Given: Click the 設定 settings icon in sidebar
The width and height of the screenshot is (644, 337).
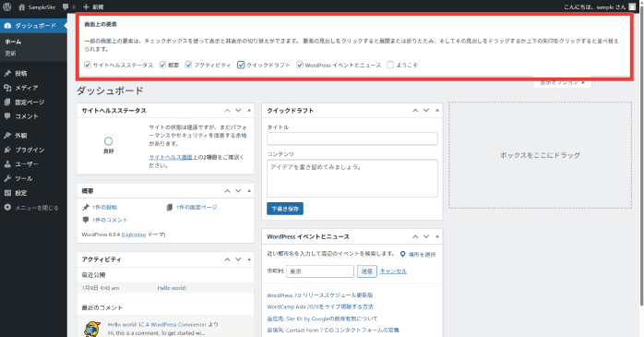Looking at the screenshot, I should pos(7,193).
